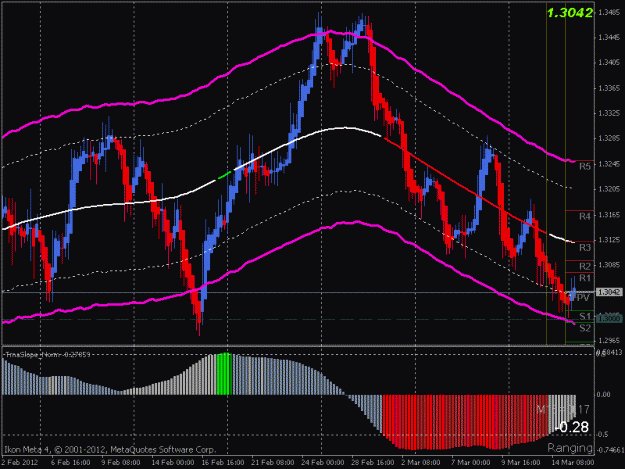This screenshot has width=625, height=469.
Task: Click the 1.3000 level tag on price axis
Action: (x=609, y=318)
